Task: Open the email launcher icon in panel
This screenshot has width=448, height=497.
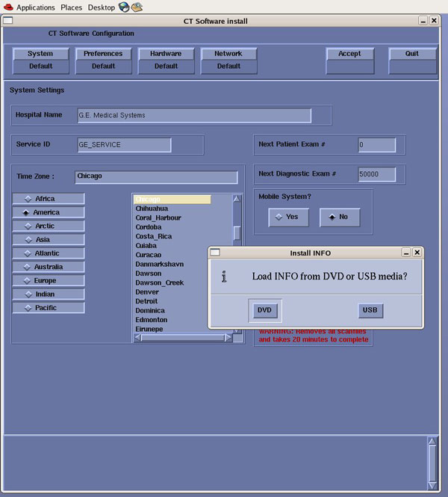Action: click(136, 7)
